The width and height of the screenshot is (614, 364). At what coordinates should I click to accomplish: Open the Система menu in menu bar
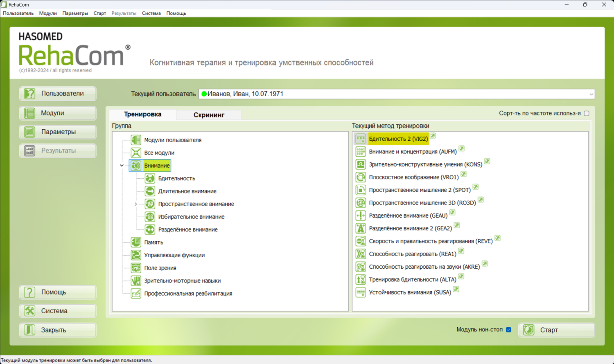(x=151, y=13)
